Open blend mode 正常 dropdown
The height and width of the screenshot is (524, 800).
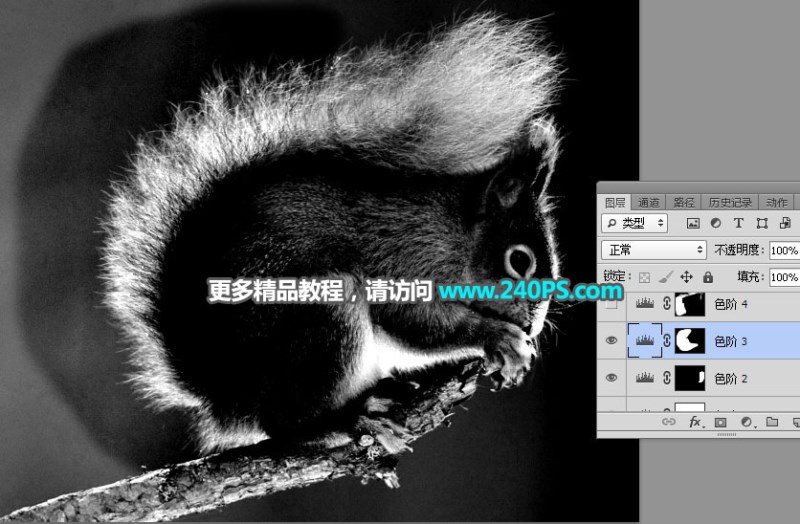[654, 250]
